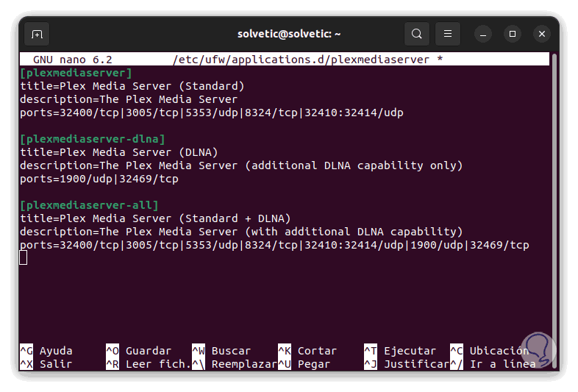Click the ^/ Ir a línea shortcut
Image resolution: width=578 pixels, height=392 pixels.
click(x=493, y=363)
